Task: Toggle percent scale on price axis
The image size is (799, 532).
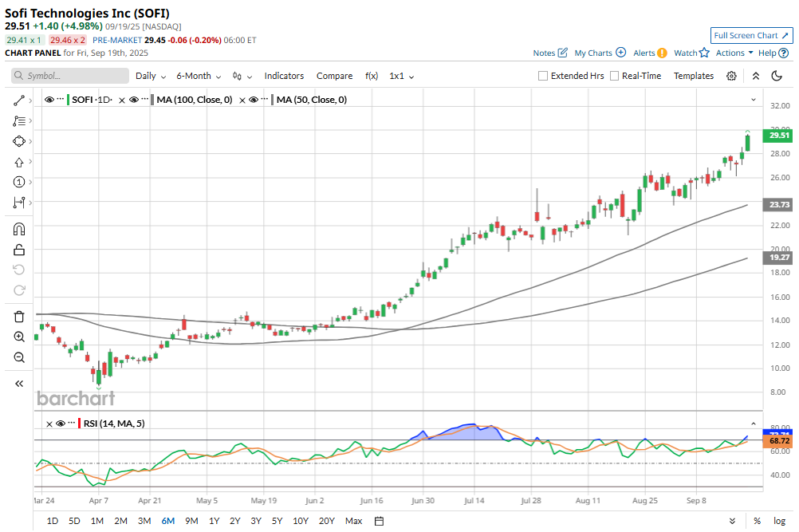Action: click(758, 521)
